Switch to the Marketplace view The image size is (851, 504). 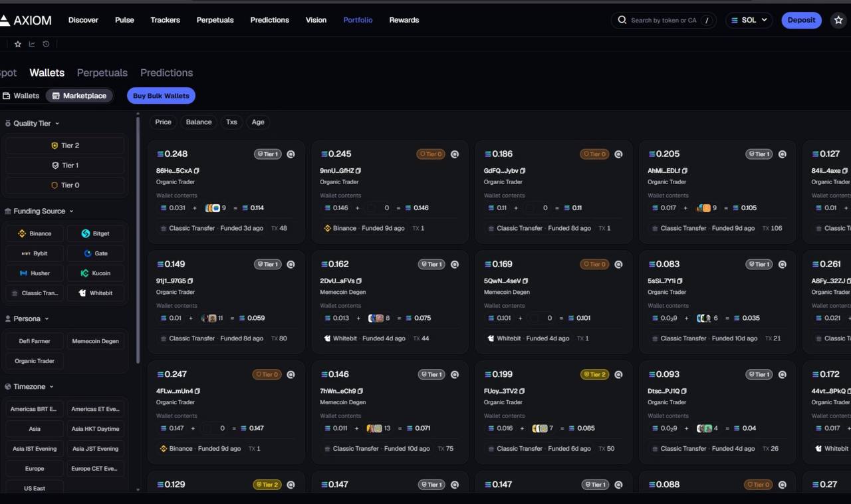tap(79, 96)
